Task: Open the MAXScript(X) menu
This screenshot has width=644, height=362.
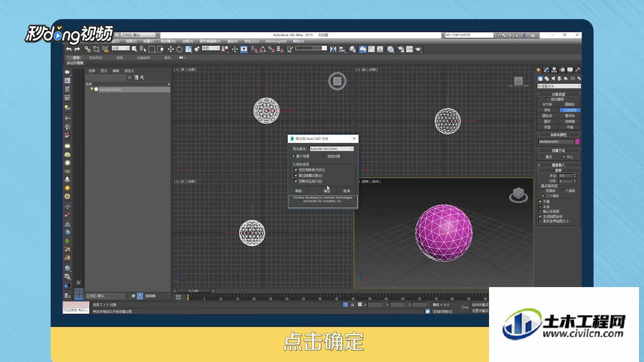Action: pyautogui.click(x=276, y=41)
